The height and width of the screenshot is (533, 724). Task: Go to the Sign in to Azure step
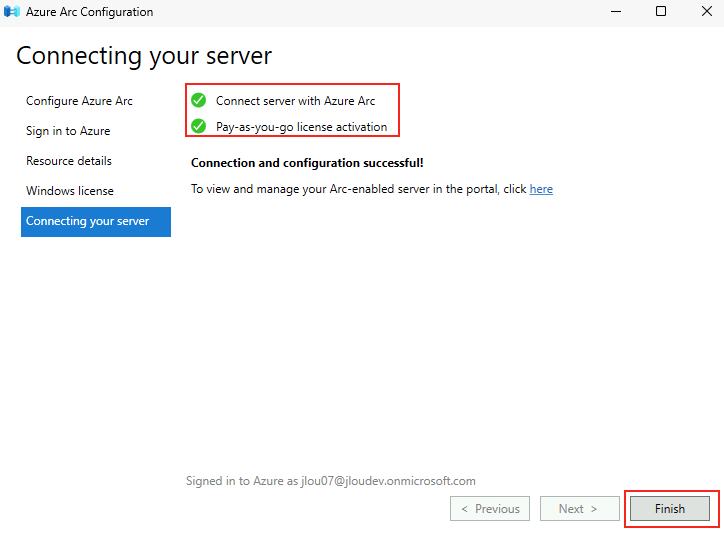pyautogui.click(x=68, y=131)
